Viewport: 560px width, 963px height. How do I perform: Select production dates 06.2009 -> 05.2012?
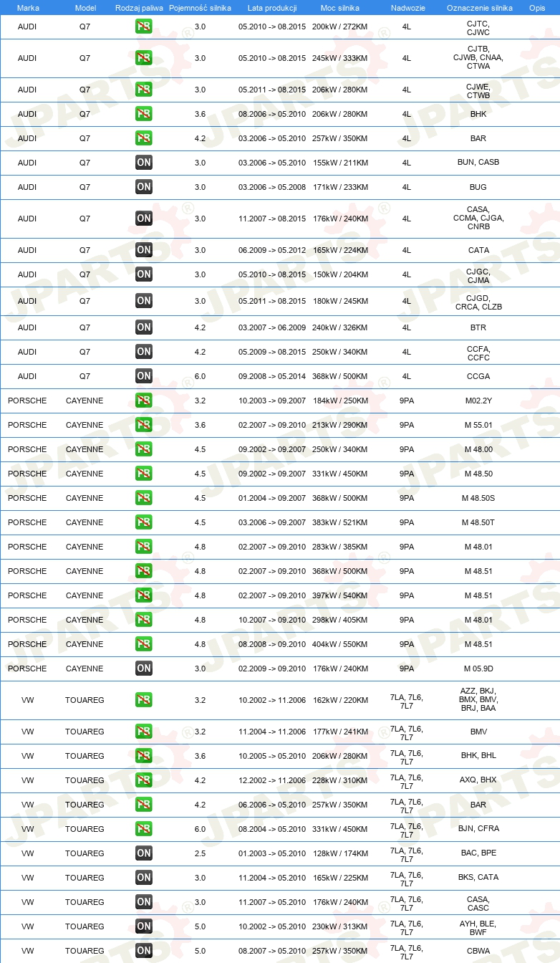point(272,250)
